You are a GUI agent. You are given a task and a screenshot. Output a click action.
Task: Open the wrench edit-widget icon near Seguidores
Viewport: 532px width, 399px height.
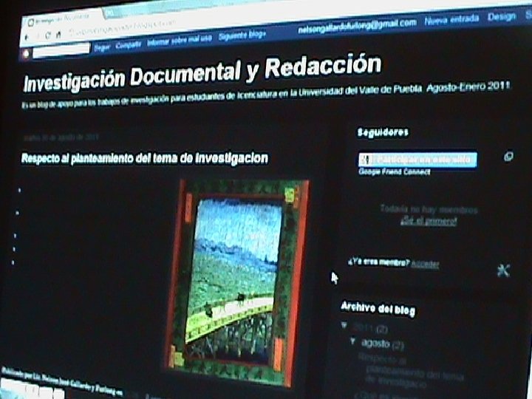[x=503, y=270]
